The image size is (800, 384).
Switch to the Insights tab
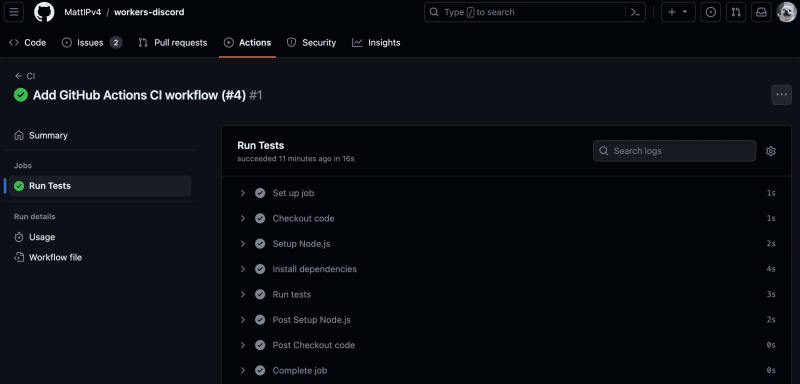pos(376,43)
